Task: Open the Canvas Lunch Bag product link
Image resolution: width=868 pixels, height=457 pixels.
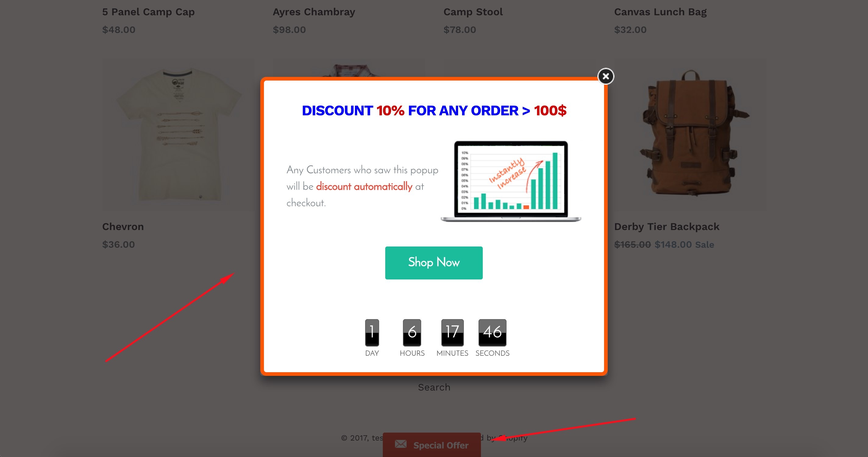Action: click(x=660, y=12)
